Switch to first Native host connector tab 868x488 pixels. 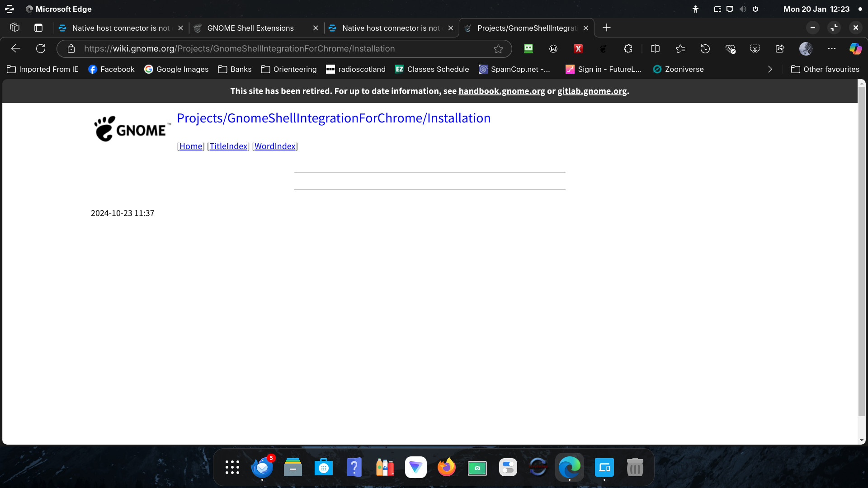coord(121,28)
